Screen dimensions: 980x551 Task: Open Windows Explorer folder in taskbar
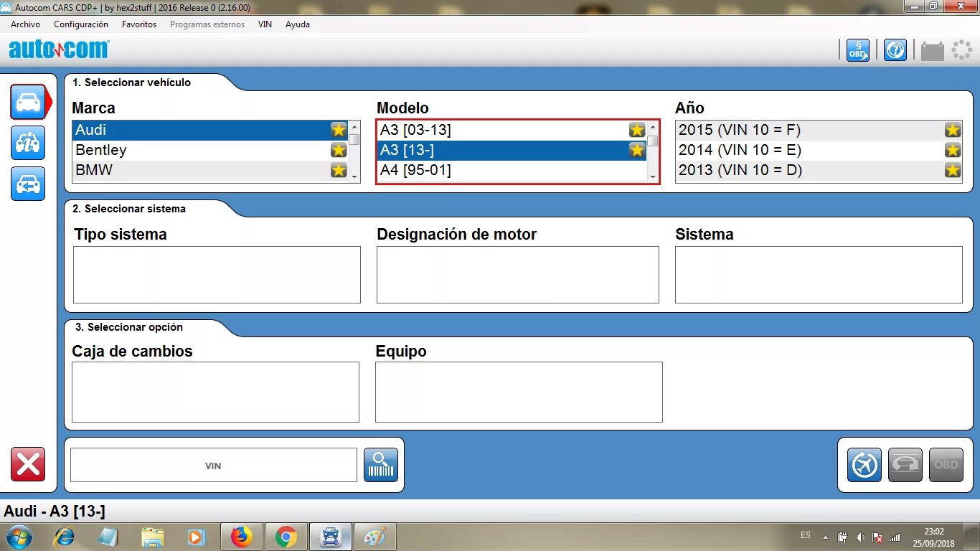153,537
